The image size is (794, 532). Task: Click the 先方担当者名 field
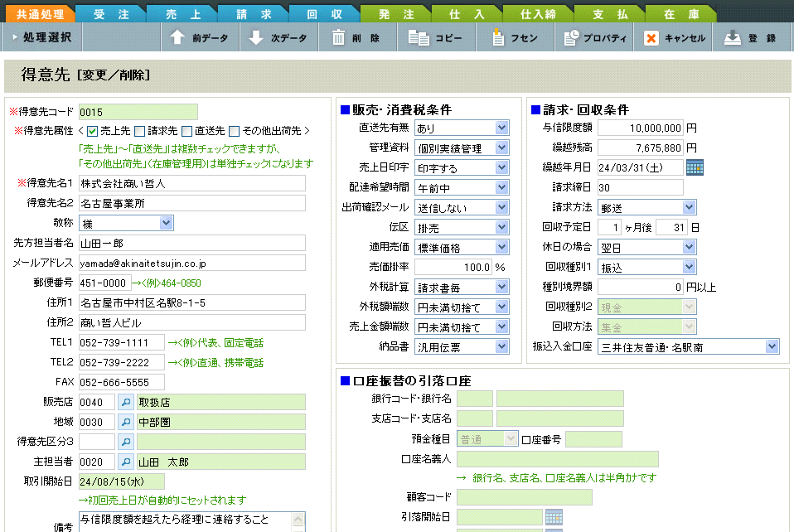coord(192,243)
